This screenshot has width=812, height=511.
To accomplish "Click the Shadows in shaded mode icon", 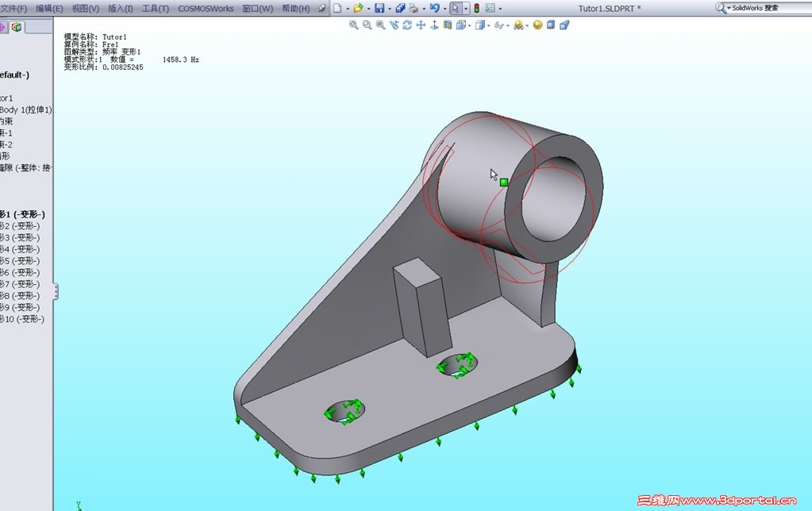I will 551,25.
